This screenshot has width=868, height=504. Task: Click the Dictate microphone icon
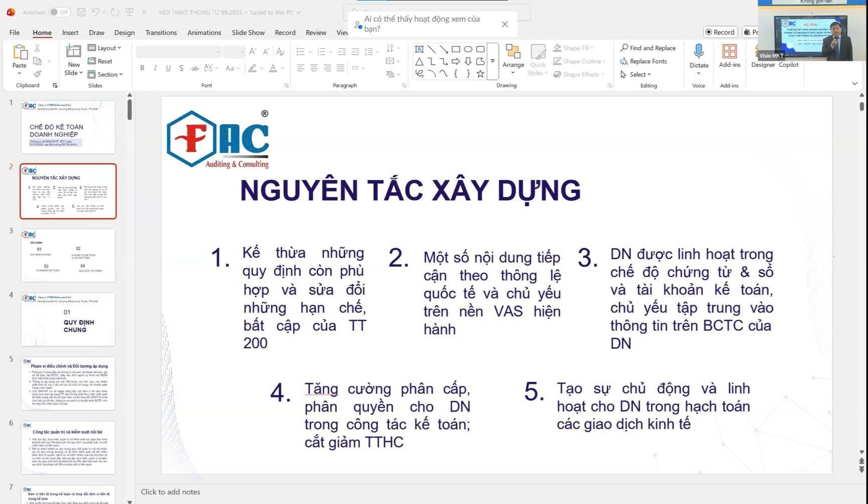point(698,52)
